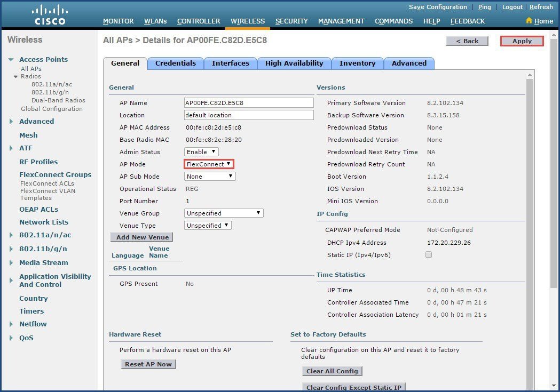Viewport: 560px width, 392px height.
Task: Switch to the Advanced tab
Action: point(409,63)
